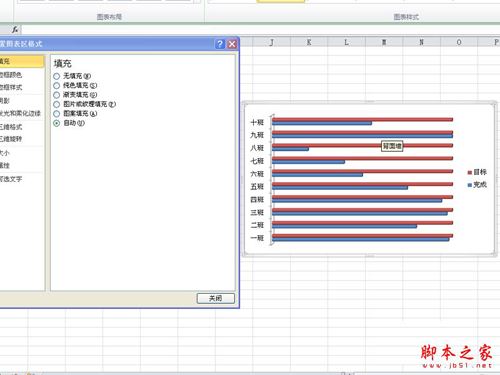500x375 pixels.
Task: Select the 完成 legend entry
Action: [477, 185]
